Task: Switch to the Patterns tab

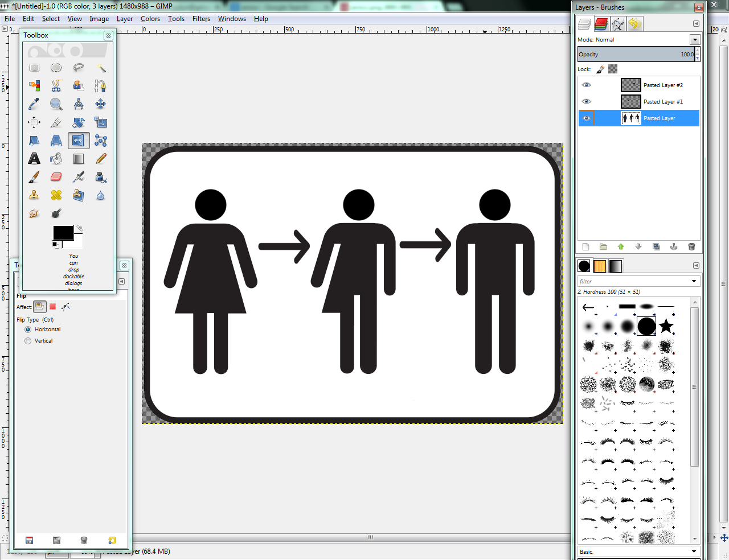Action: pyautogui.click(x=600, y=266)
